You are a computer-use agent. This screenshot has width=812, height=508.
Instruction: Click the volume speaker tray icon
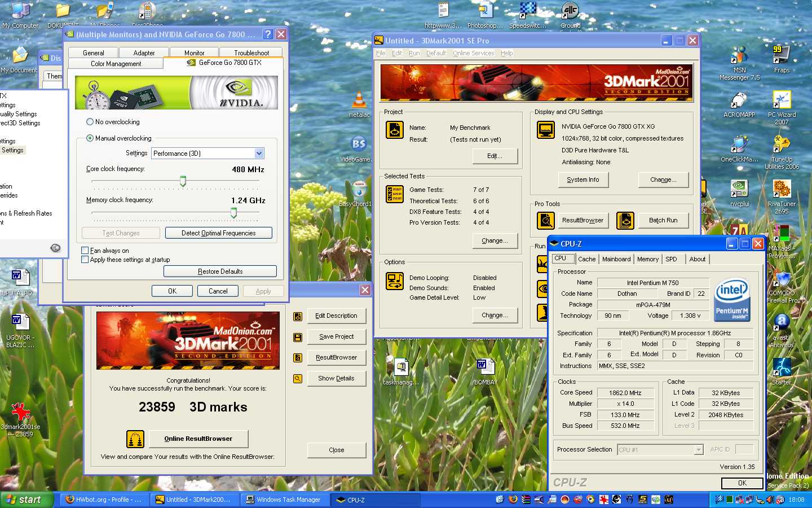coord(770,500)
